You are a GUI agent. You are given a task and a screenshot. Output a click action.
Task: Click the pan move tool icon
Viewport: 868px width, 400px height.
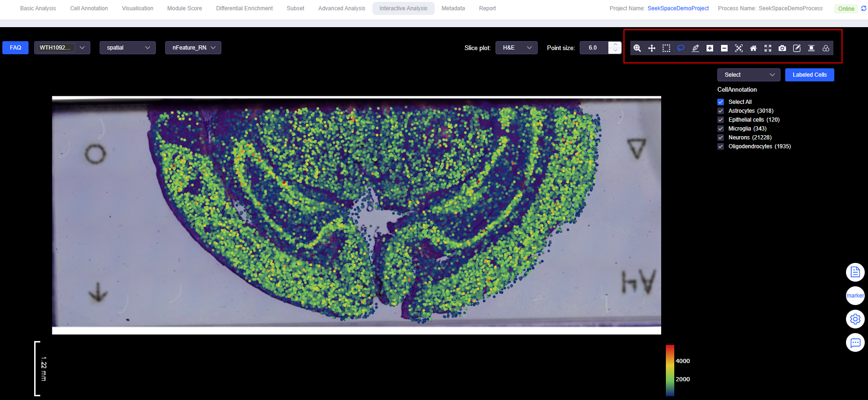(651, 48)
